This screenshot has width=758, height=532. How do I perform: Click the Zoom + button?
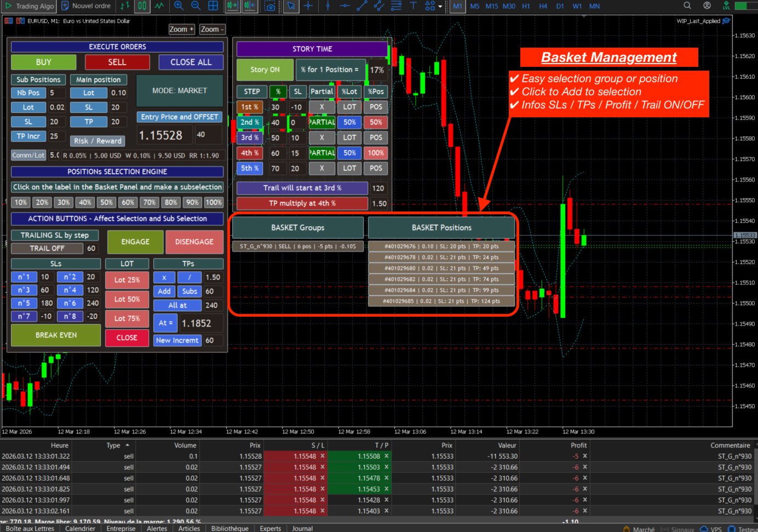coord(182,29)
